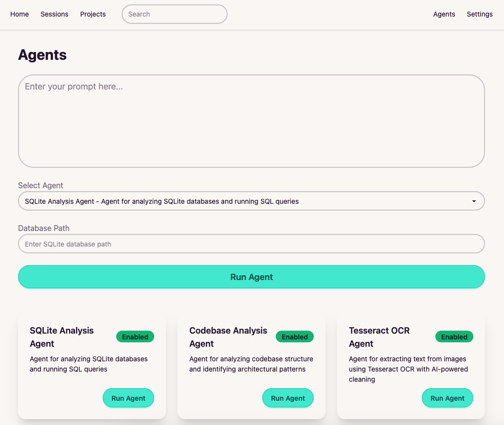Click the Database Path input field

coord(252,244)
